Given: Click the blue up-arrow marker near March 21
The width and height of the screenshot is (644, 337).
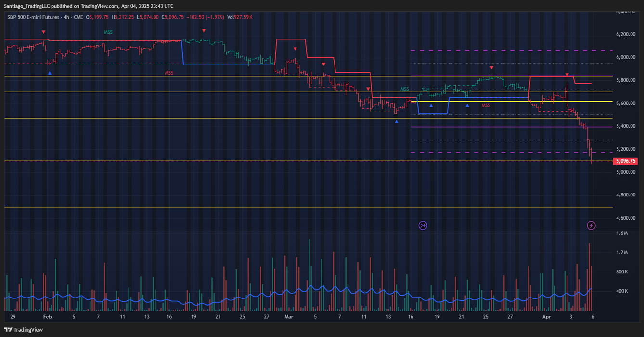Looking at the screenshot, I should [467, 104].
